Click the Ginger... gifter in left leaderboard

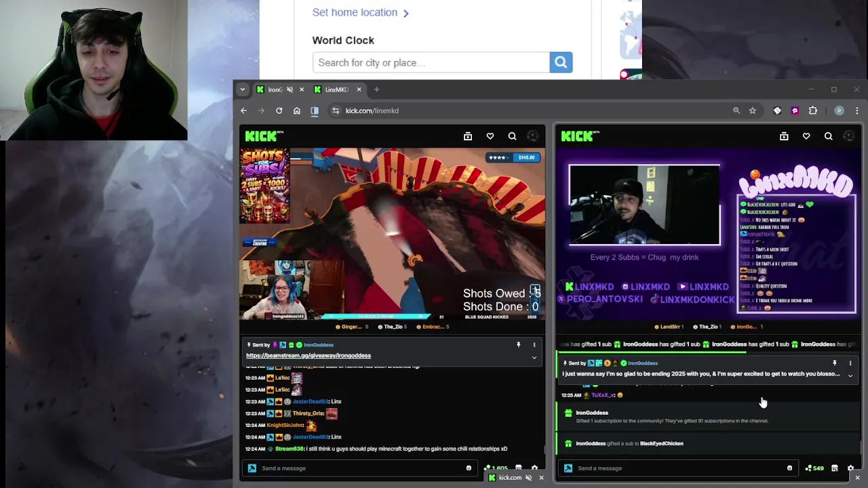(352, 327)
